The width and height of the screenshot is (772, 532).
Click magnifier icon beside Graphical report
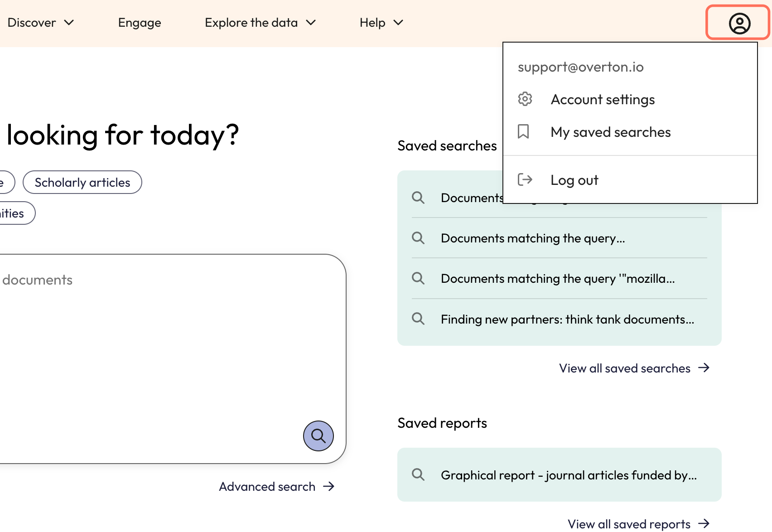pyautogui.click(x=418, y=475)
